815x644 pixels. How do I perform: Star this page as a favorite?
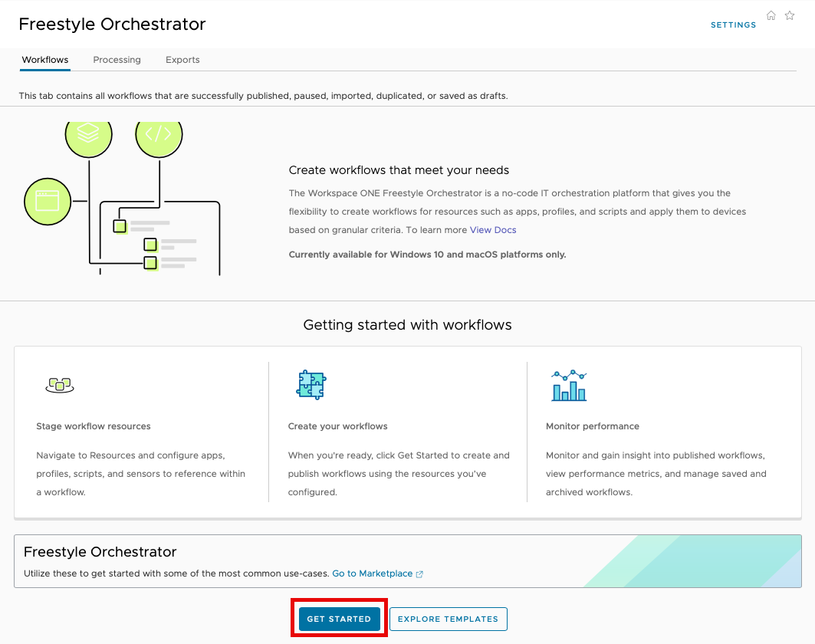(790, 15)
